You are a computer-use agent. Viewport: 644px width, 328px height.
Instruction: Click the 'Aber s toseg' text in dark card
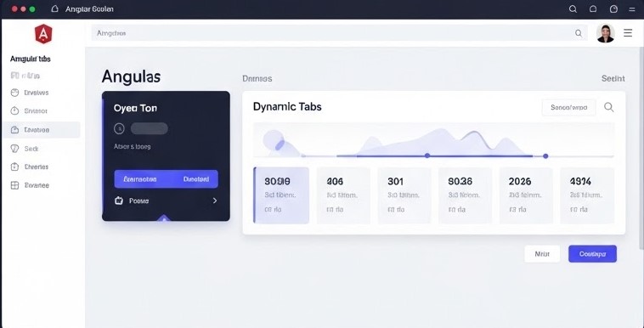(133, 146)
